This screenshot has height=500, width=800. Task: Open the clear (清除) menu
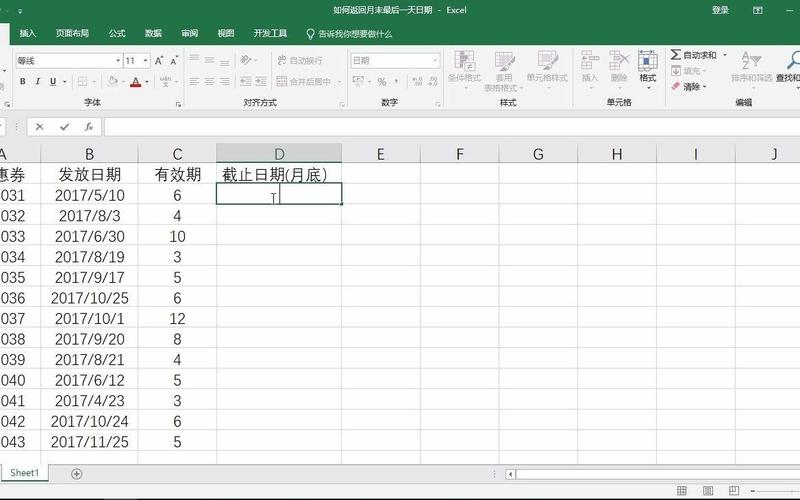pos(688,87)
